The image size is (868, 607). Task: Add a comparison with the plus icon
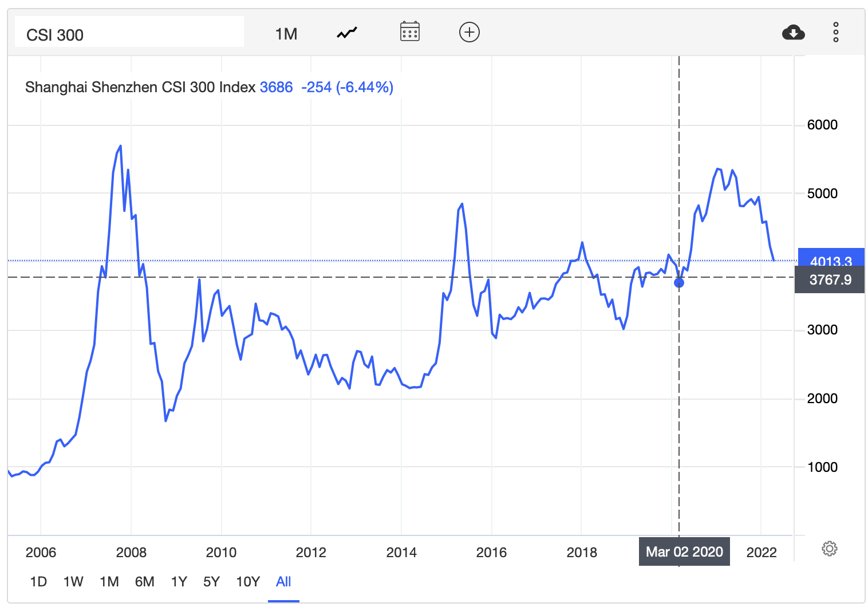point(469,32)
